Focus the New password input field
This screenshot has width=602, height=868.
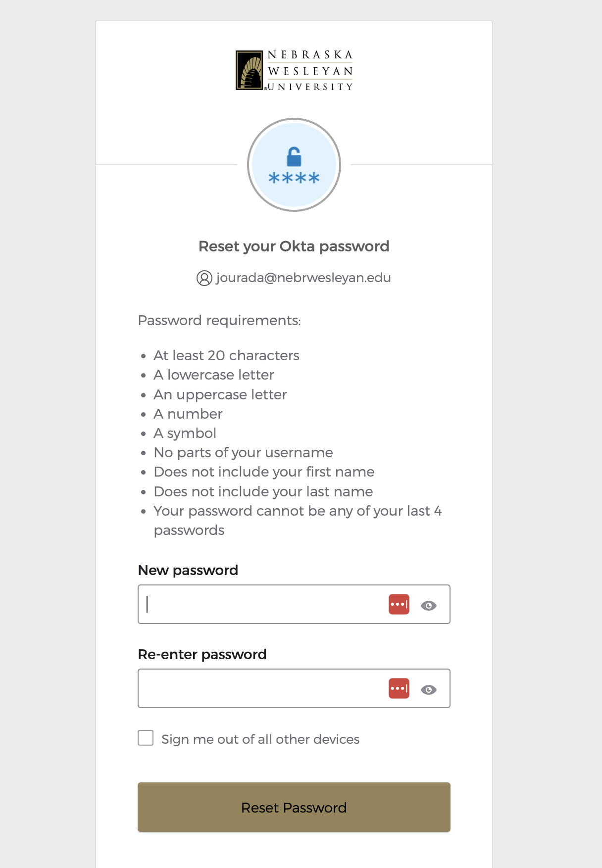point(262,604)
